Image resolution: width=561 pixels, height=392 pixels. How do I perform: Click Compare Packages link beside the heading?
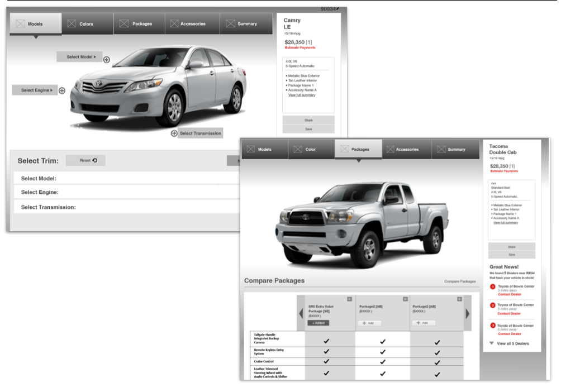coord(460,281)
